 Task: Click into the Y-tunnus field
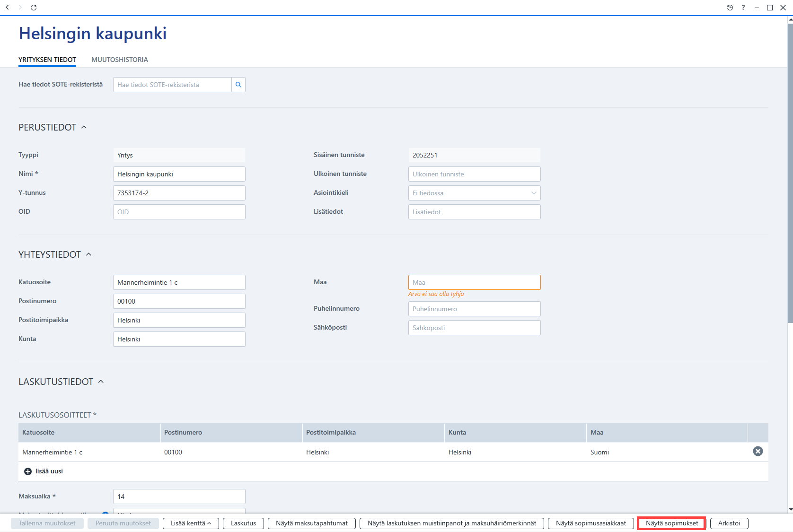[179, 193]
